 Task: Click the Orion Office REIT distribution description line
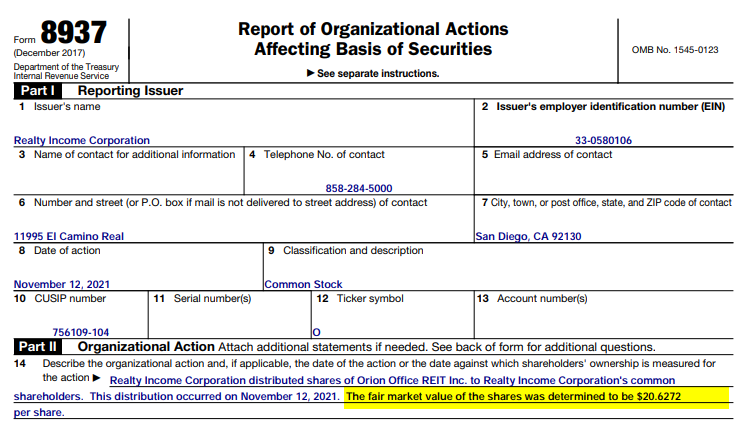(392, 380)
